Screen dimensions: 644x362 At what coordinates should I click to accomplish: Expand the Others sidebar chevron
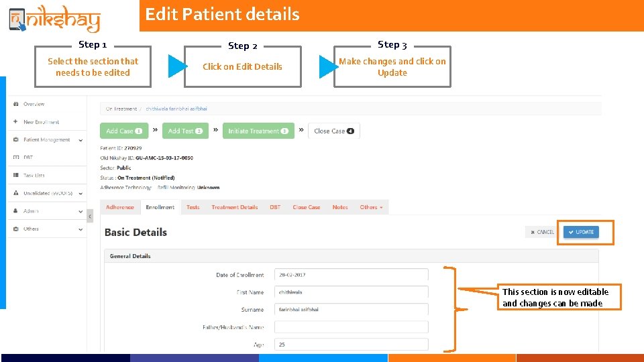pyautogui.click(x=80, y=229)
